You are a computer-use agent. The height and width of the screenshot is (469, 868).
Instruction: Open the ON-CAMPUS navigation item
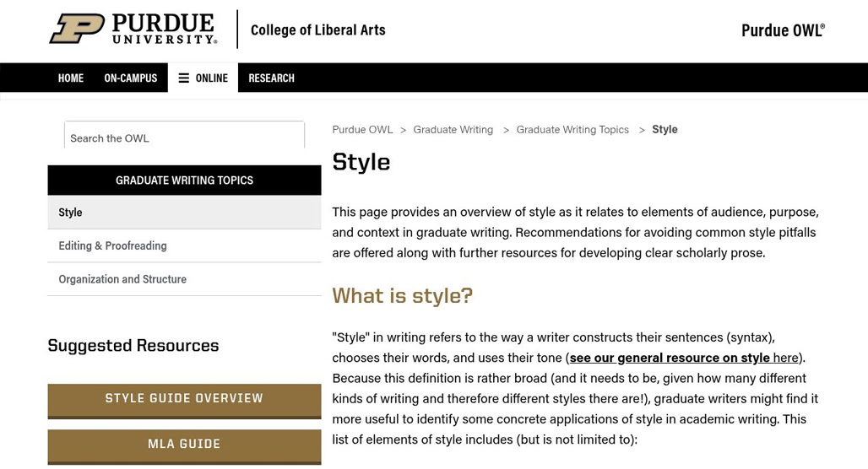pyautogui.click(x=131, y=78)
